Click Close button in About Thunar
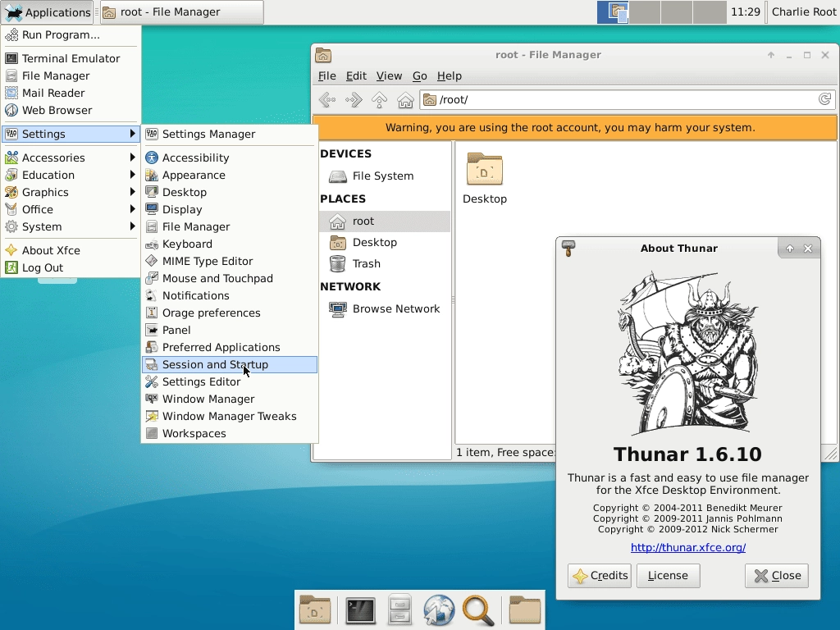Screen dimensions: 840x630 (x=777, y=576)
